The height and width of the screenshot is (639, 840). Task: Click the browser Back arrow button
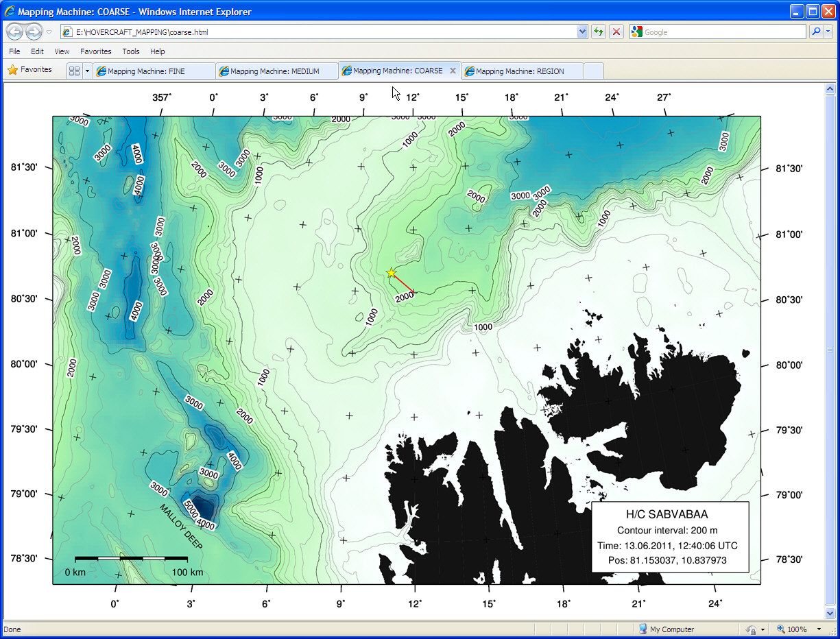[x=15, y=32]
